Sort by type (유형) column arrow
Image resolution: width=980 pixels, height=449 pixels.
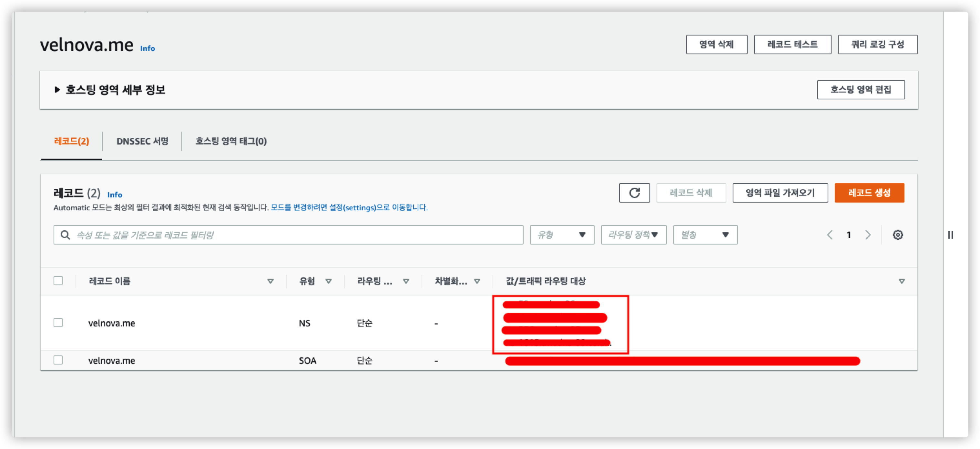click(x=328, y=281)
